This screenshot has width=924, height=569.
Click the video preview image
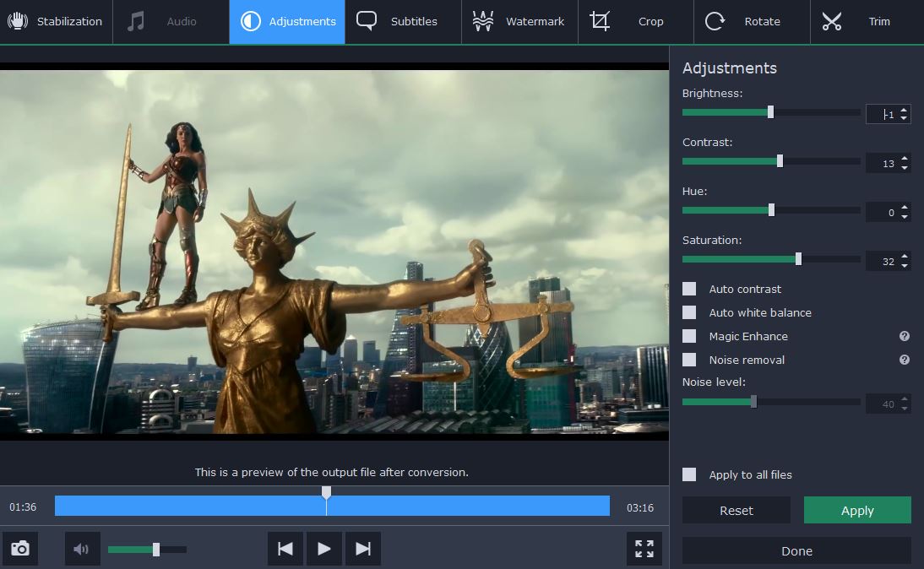pos(334,252)
